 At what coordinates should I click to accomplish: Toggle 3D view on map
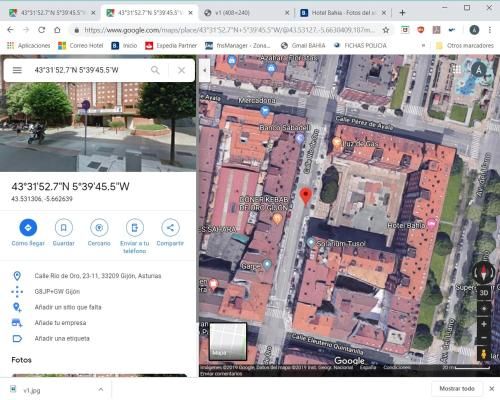(484, 293)
